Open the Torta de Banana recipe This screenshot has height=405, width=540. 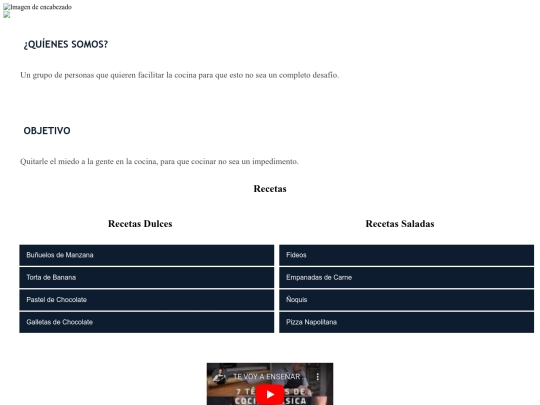click(147, 278)
